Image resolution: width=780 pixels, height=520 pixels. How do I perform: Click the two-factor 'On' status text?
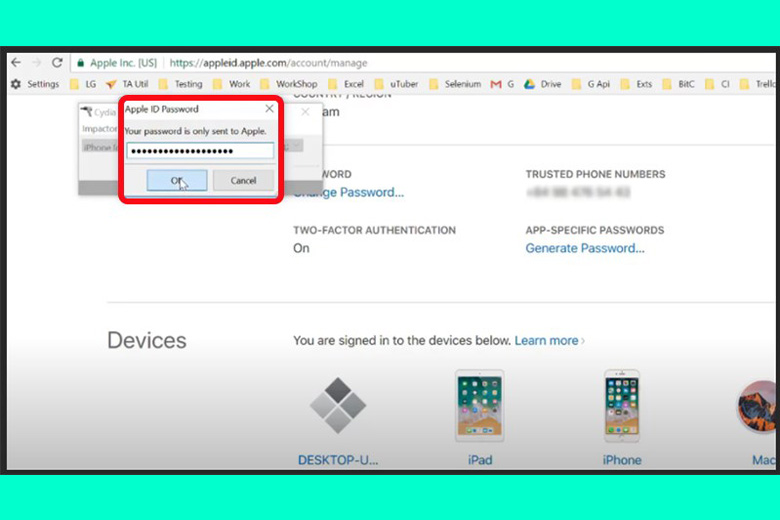301,248
